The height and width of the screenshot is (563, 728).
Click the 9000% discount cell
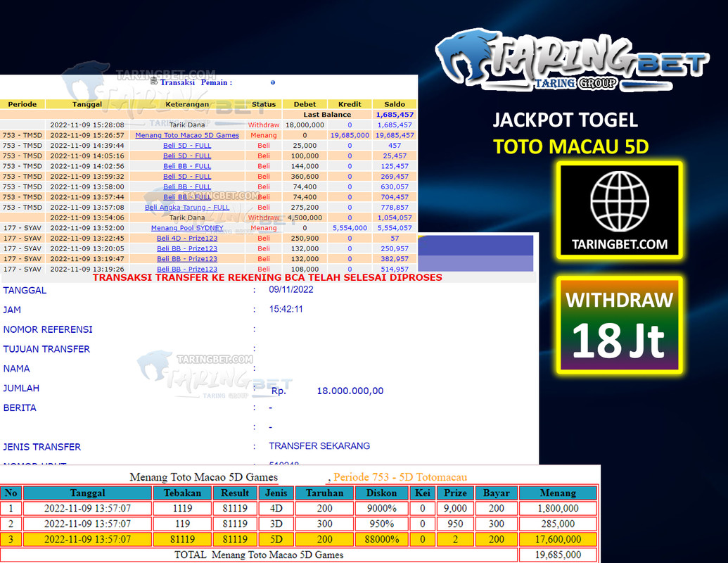click(382, 508)
